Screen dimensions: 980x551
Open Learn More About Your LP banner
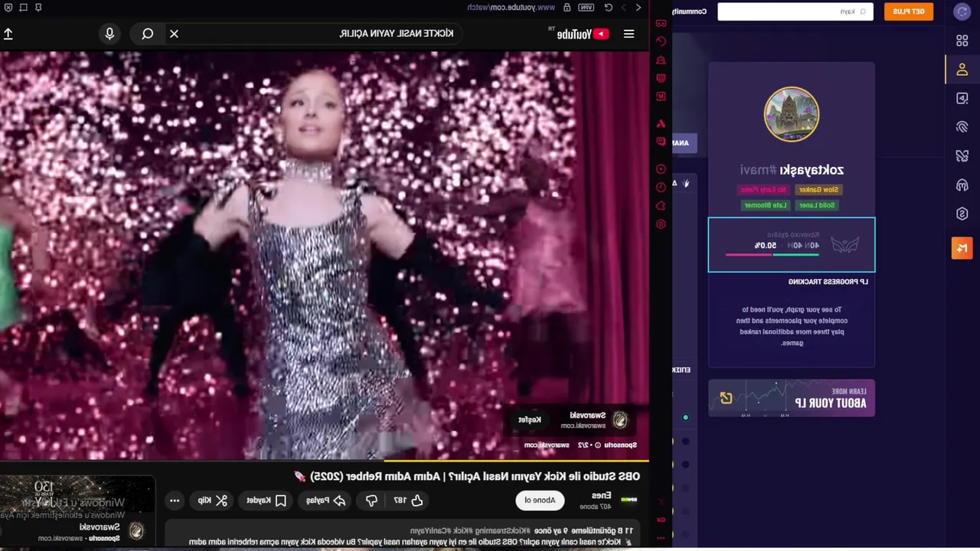pos(792,398)
